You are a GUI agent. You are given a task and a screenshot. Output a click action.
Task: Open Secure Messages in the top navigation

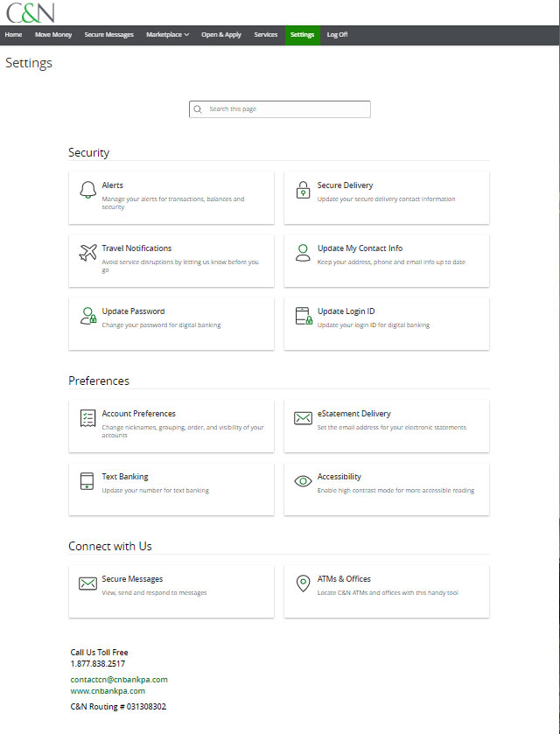point(109,35)
